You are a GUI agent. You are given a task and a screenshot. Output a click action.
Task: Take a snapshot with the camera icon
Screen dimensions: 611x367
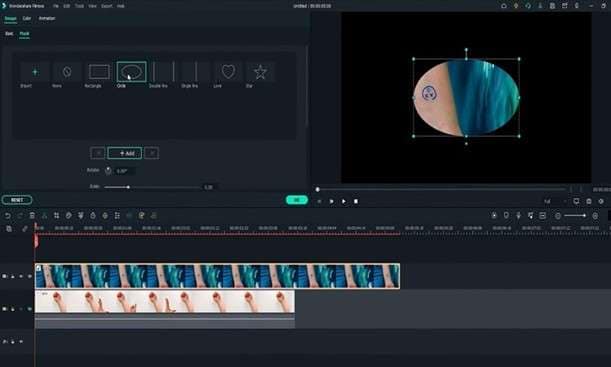(x=589, y=201)
